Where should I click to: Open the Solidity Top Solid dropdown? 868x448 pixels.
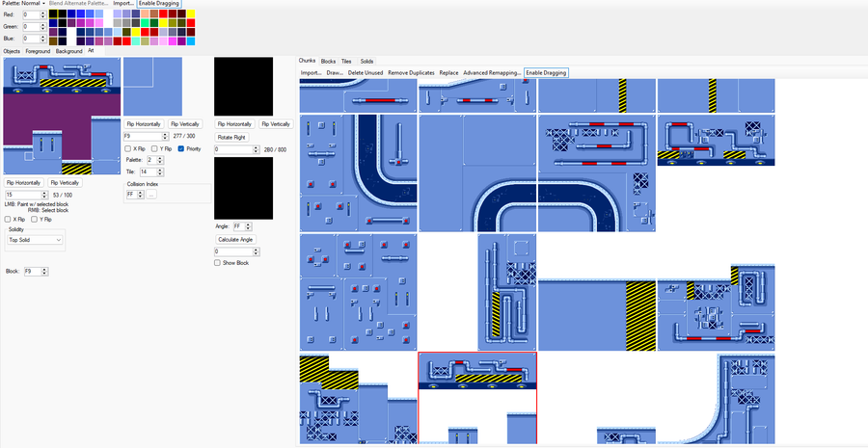(x=35, y=240)
